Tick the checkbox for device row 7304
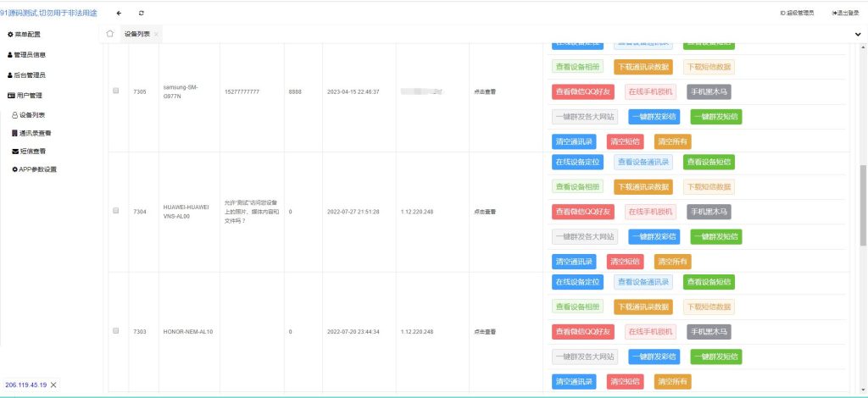 tap(115, 211)
